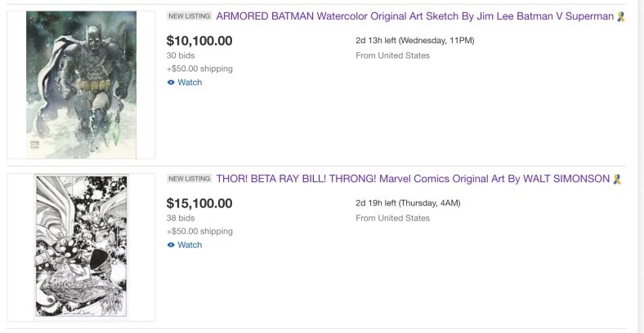Open the Thor black-and-white artwork thumbnail

tap(82, 246)
